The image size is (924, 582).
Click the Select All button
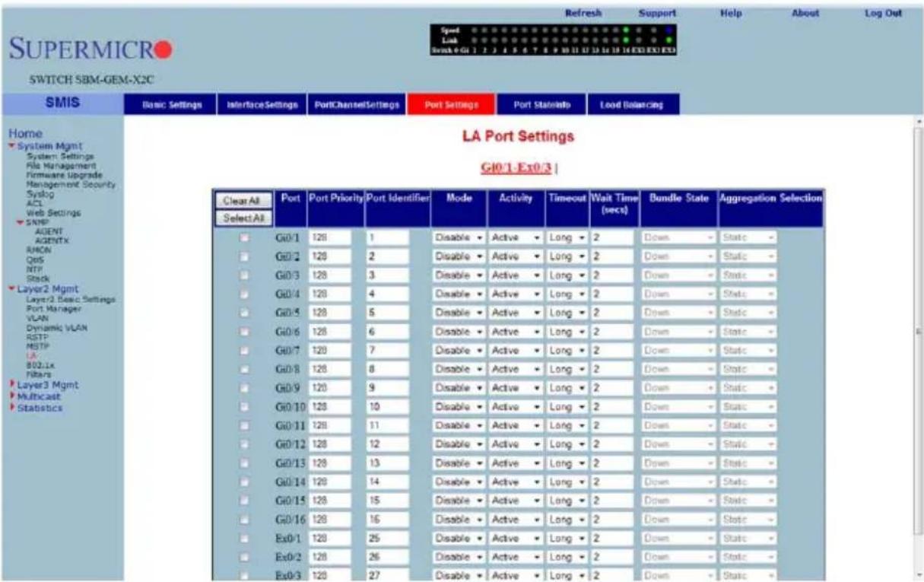243,218
